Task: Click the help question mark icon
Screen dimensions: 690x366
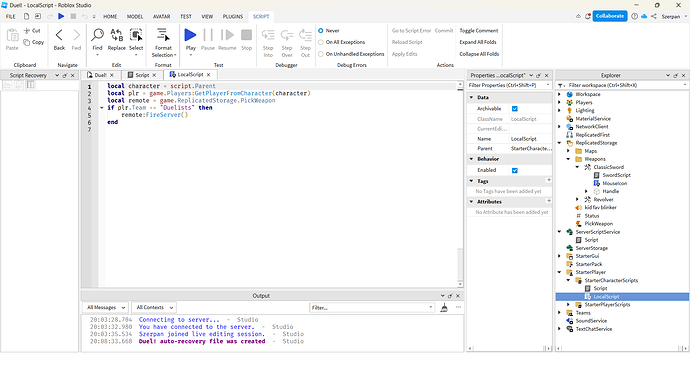Action: (634, 16)
